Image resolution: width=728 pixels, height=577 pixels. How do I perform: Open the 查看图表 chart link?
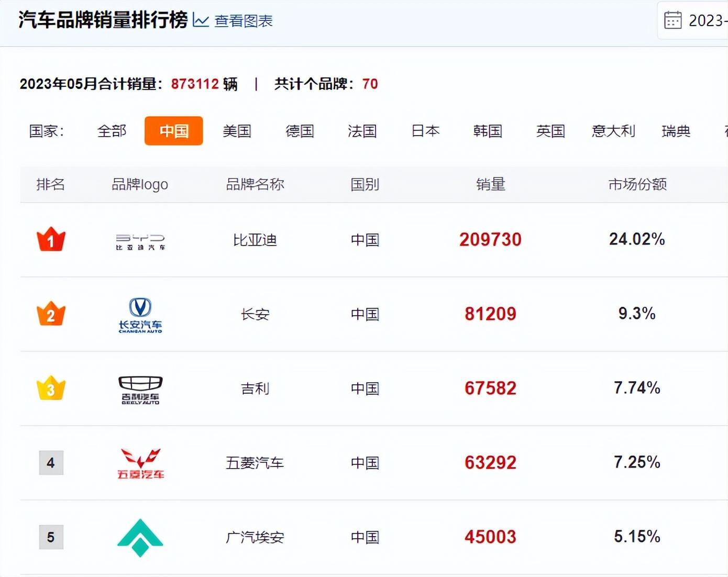[244, 21]
